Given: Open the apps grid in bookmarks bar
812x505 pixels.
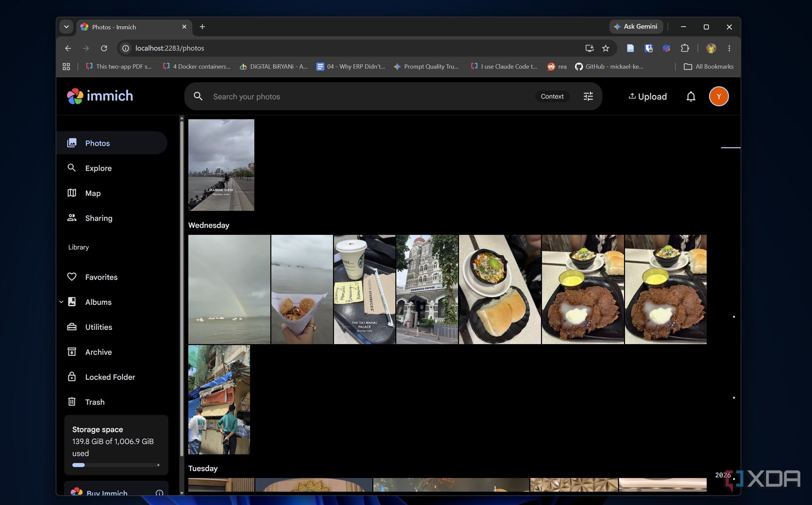Looking at the screenshot, I should pyautogui.click(x=66, y=67).
